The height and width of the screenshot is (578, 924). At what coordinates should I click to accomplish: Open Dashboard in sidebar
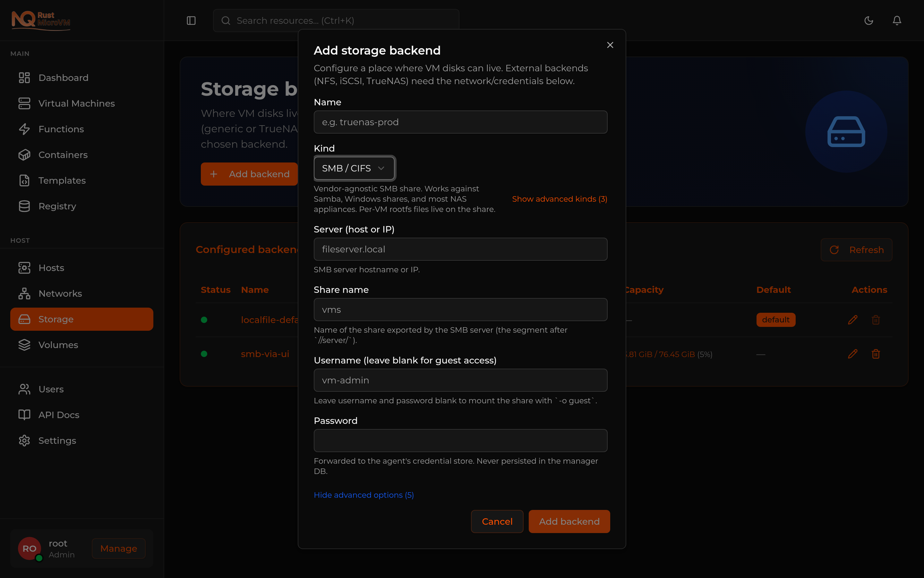82,78
